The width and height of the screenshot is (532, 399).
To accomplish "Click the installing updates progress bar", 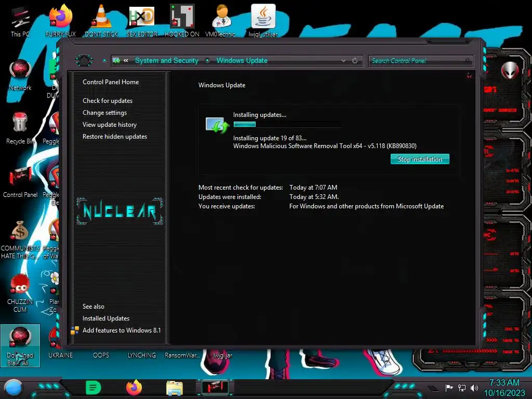I will 287,124.
